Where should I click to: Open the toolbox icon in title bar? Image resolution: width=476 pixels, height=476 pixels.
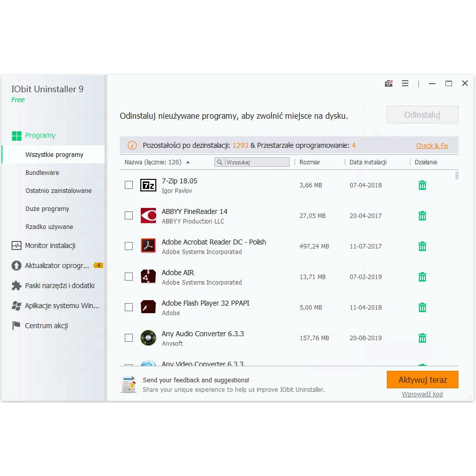[388, 84]
